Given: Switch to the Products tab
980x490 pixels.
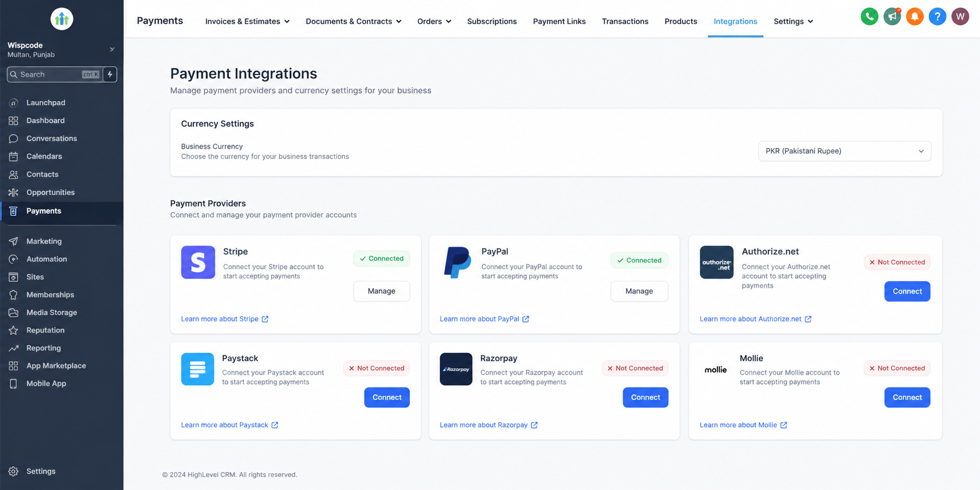Looking at the screenshot, I should [681, 22].
